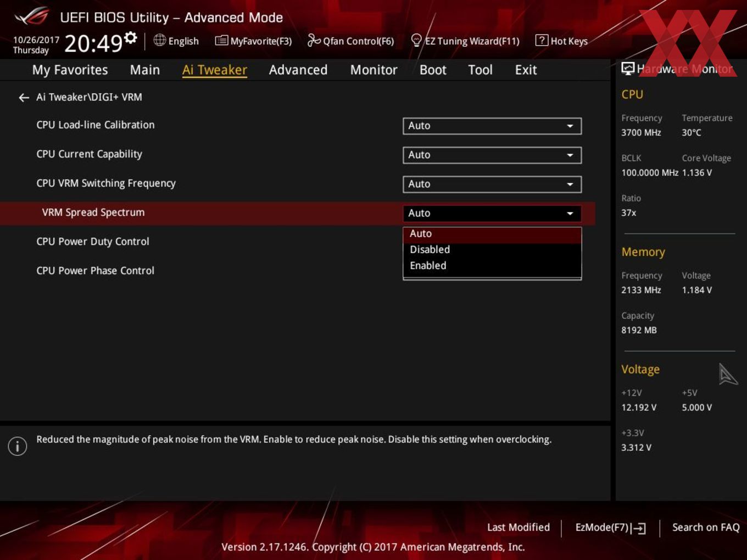Click the ROG logo at top left

(32, 16)
